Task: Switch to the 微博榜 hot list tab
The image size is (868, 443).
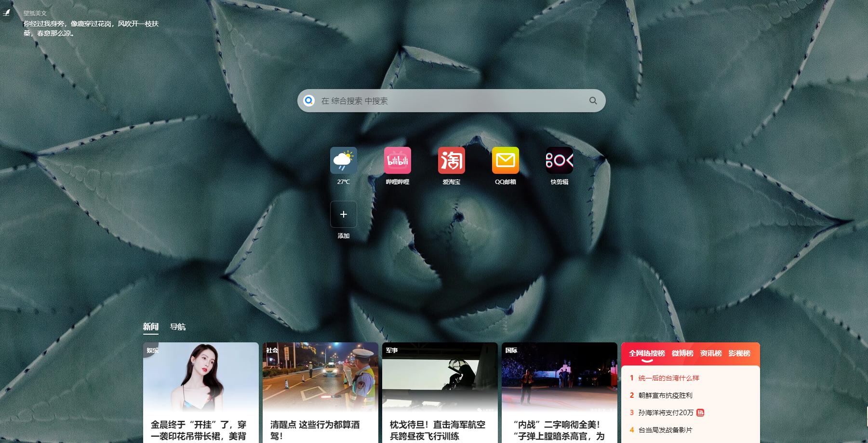Action: (682, 353)
